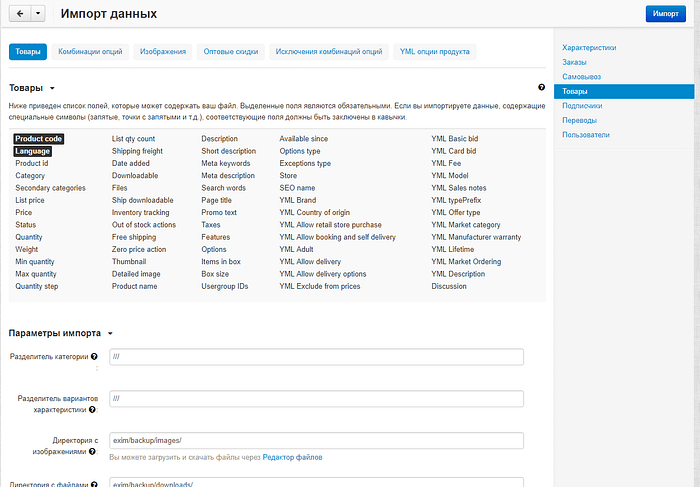Collapse the Параметры импорта section

[110, 333]
